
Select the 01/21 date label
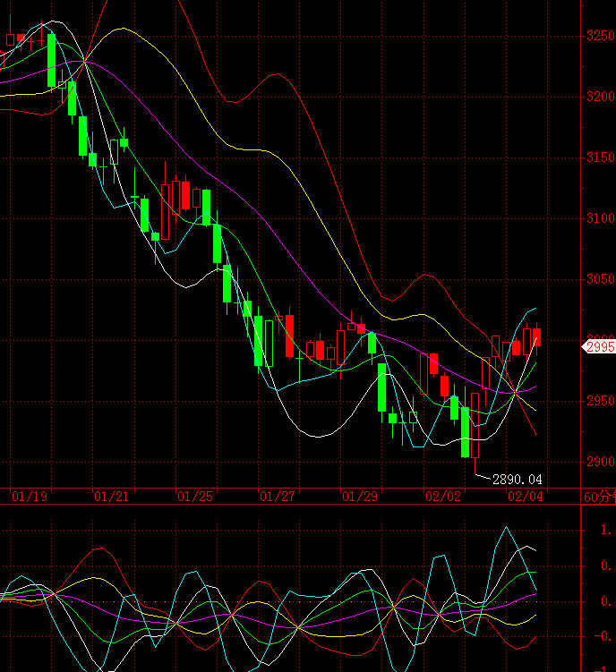(x=112, y=497)
